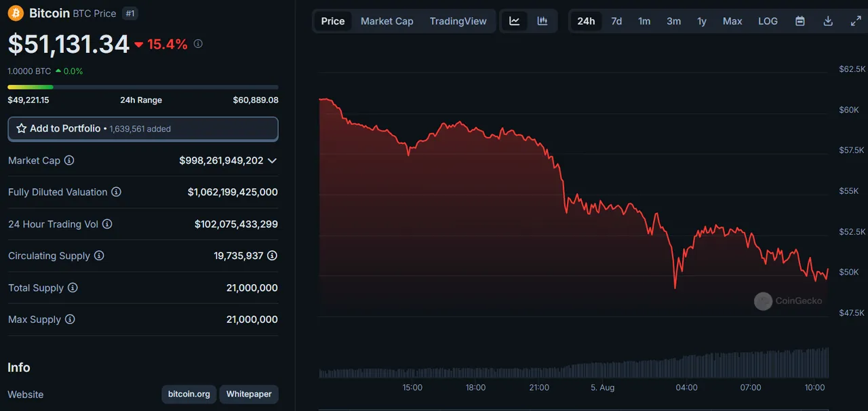Click the Info section heading
Viewport: 868px width, 411px height.
pyautogui.click(x=19, y=367)
